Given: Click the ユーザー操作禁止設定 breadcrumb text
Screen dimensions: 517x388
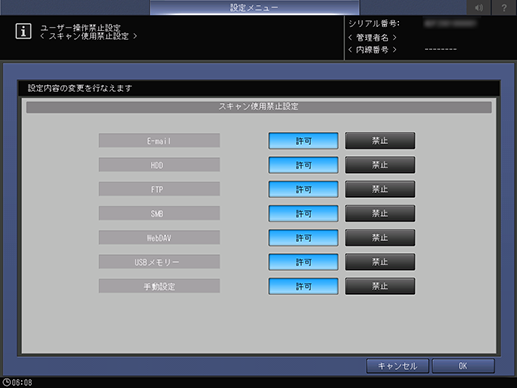Looking at the screenshot, I should (80, 28).
